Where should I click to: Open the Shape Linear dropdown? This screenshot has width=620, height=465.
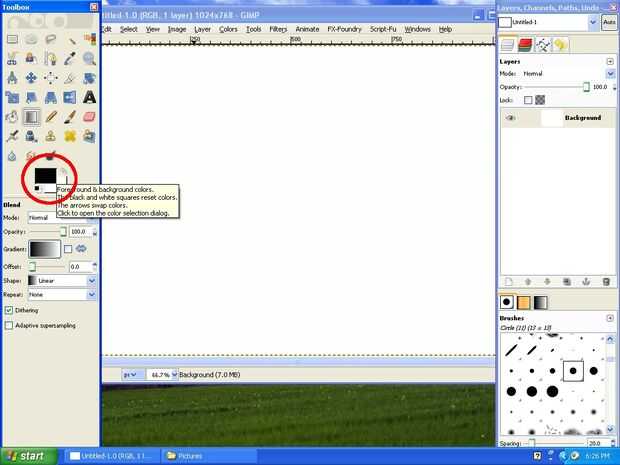click(62, 280)
